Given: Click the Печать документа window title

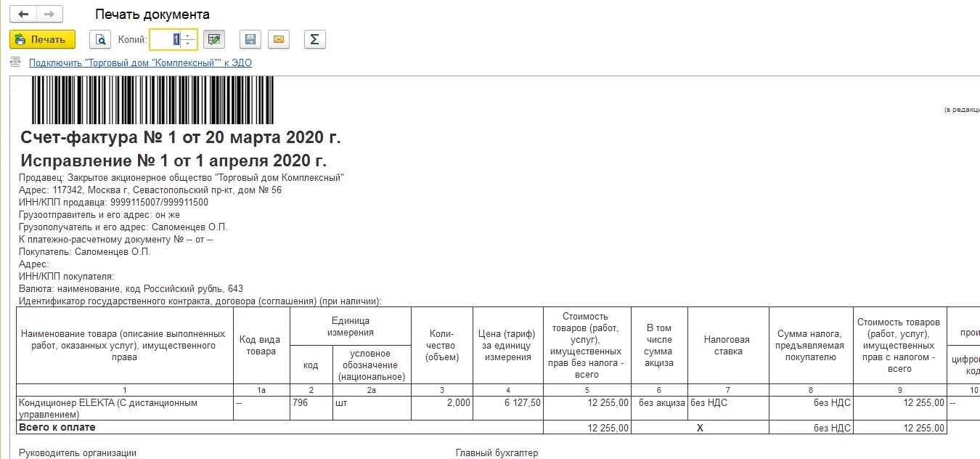Looking at the screenshot, I should 152,15.
